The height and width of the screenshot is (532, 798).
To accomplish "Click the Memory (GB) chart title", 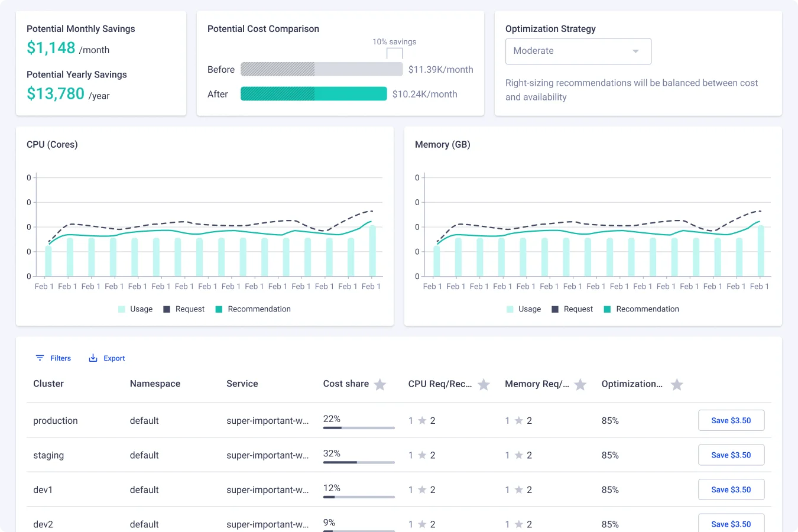I will [443, 145].
